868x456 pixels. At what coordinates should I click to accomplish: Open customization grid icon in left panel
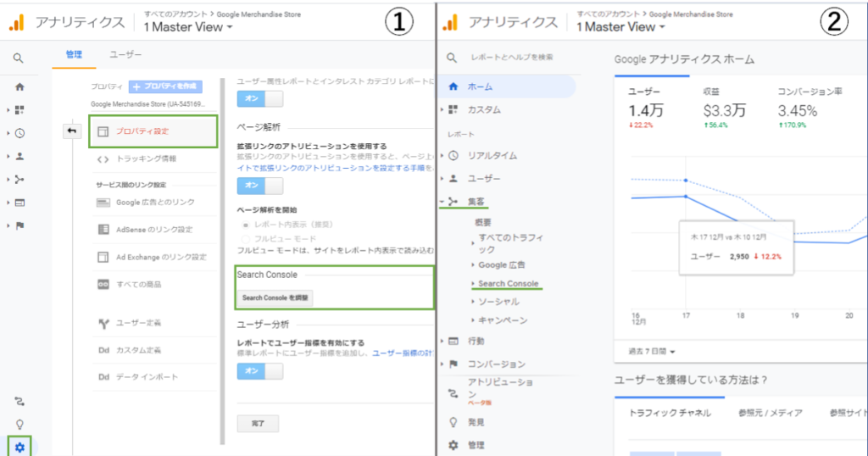coord(20,110)
